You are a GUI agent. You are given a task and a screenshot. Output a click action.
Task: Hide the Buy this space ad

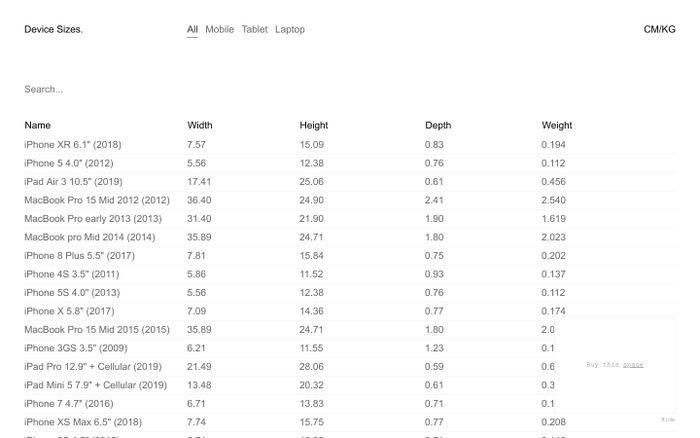[668, 420]
